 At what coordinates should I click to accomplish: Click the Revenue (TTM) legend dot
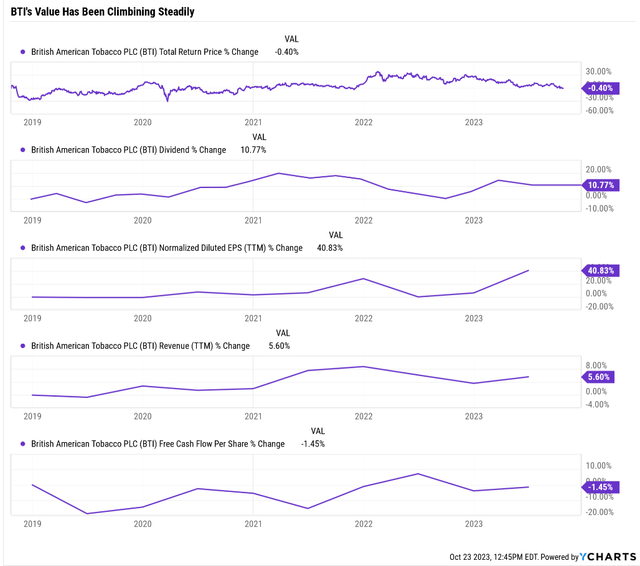point(22,346)
